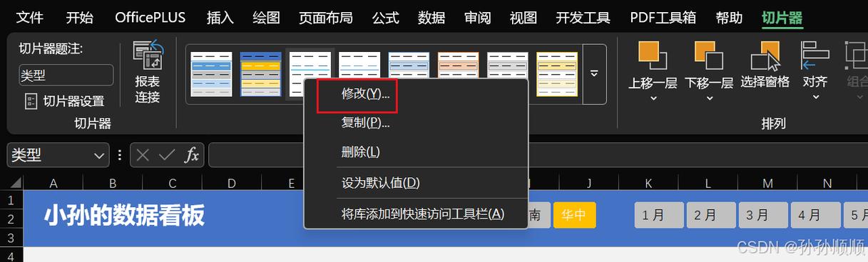868x262 pixels.
Task: Select column B header
Action: (113, 184)
